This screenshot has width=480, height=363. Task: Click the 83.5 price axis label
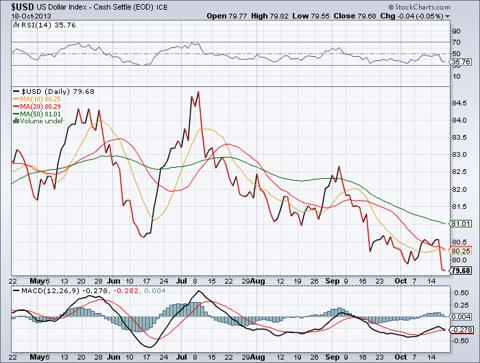click(x=460, y=138)
